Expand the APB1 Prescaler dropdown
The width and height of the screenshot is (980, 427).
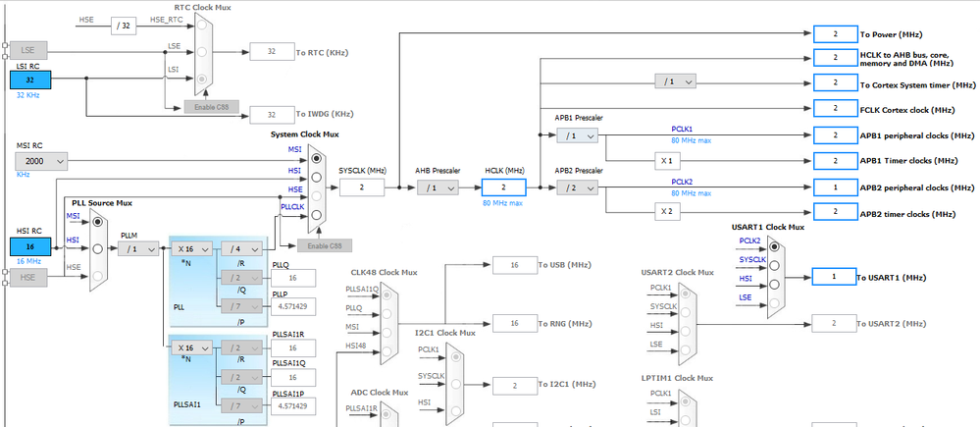pos(578,135)
